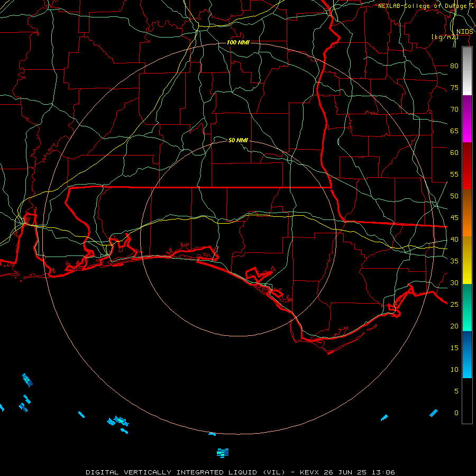The width and height of the screenshot is (476, 476).
Task: Click the 20 value on the scale
Action: click(x=454, y=326)
